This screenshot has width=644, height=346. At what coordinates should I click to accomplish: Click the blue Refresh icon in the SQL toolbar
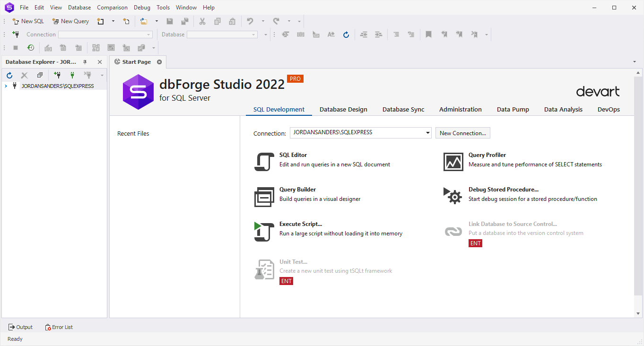pos(346,34)
